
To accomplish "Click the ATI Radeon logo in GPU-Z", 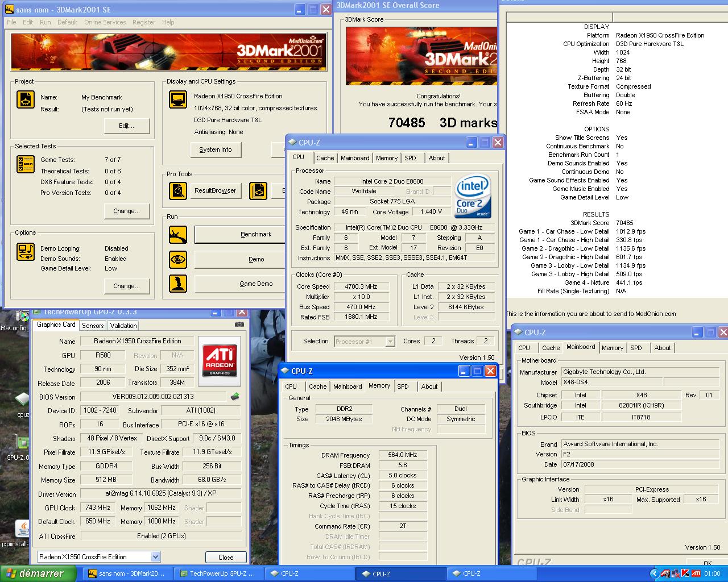I will click(220, 361).
